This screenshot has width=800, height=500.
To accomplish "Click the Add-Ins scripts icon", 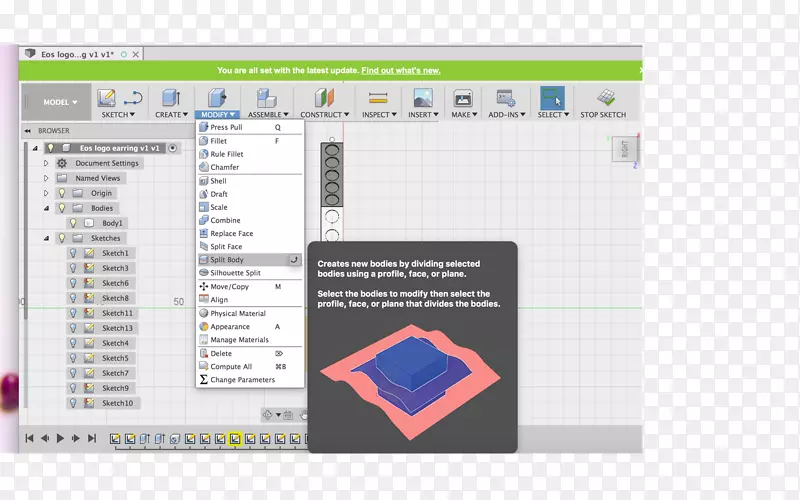I will (x=506, y=98).
